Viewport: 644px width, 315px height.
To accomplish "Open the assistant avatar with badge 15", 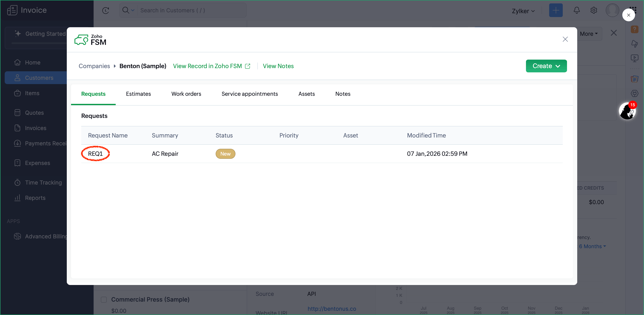I will [627, 111].
